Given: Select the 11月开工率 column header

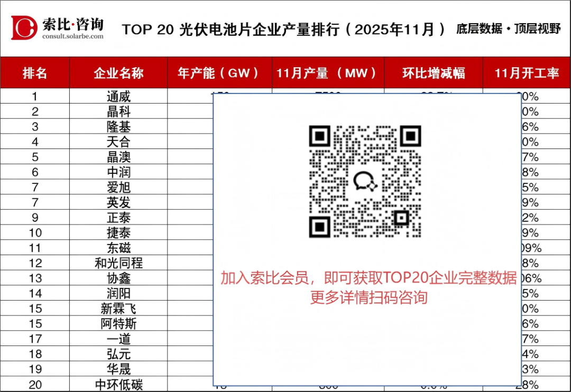Looking at the screenshot, I should click(x=527, y=73).
